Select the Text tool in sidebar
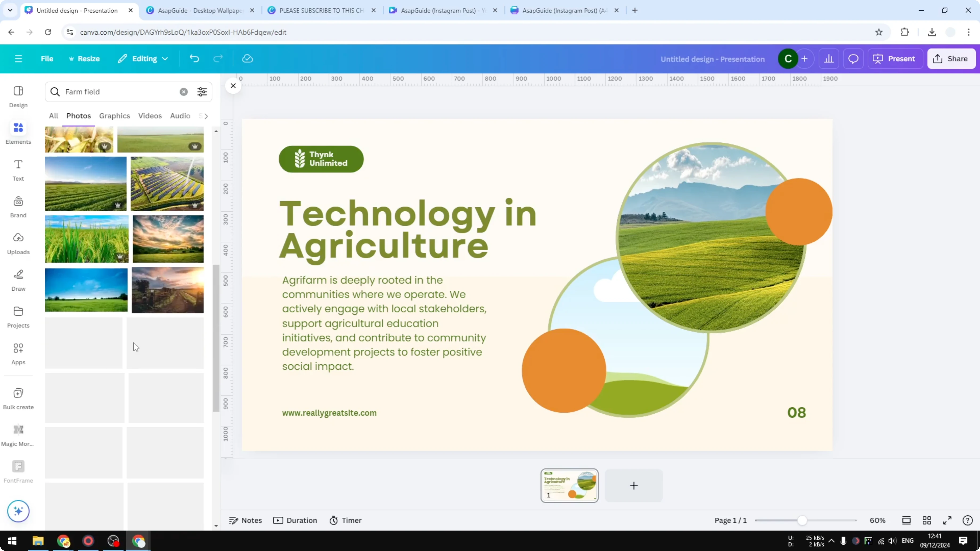This screenshot has width=980, height=551. pyautogui.click(x=18, y=169)
